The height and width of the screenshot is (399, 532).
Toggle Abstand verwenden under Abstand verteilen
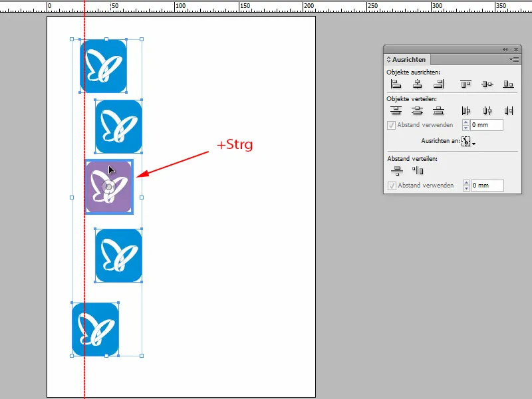coord(392,186)
